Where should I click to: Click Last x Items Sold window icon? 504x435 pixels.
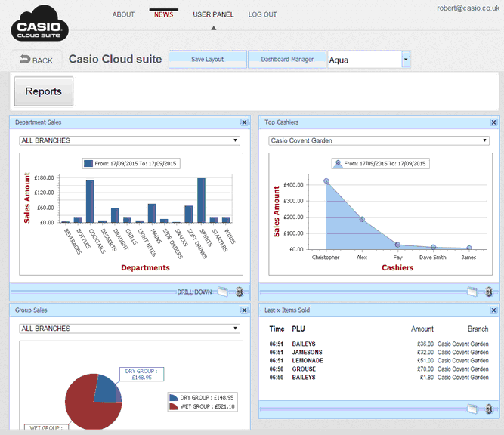(x=472, y=409)
